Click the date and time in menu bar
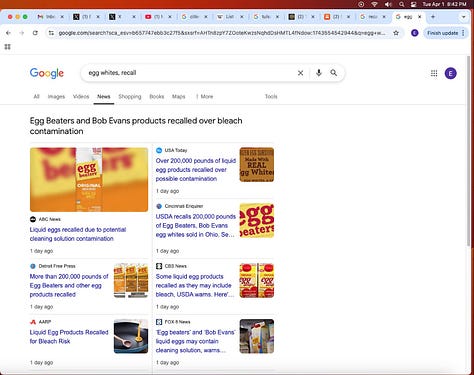Screen dimensions: 474x375 (444, 4)
